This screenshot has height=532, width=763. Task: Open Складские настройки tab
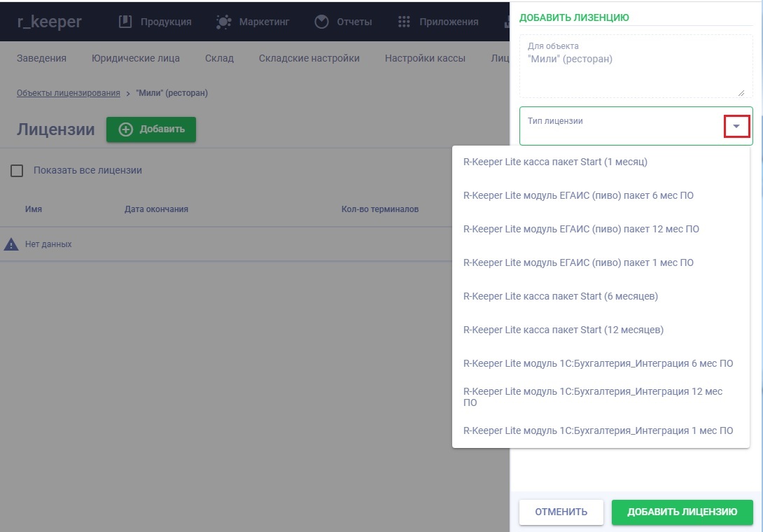pyautogui.click(x=309, y=58)
